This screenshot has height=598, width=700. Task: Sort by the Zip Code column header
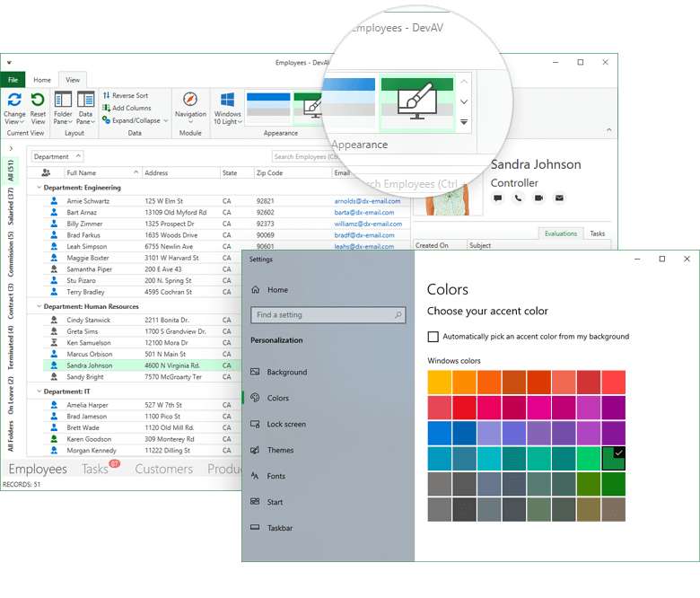293,172
